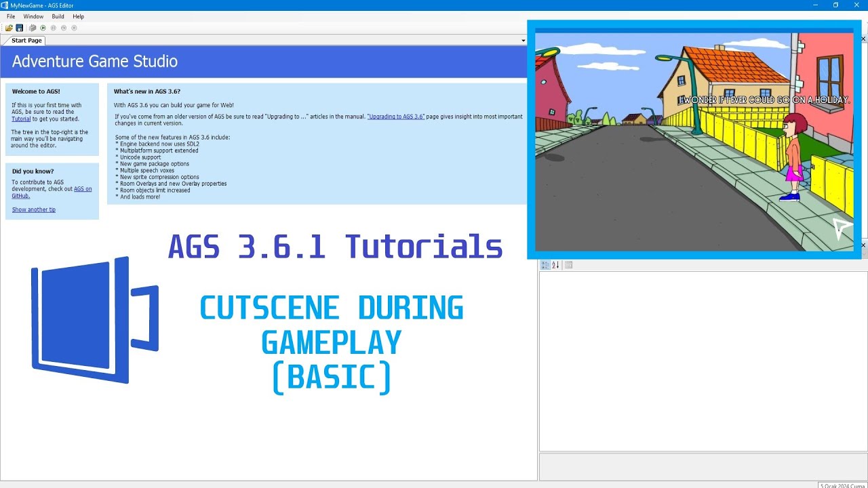Open the tab list dropdown arrow
This screenshot has height=488, width=868.
[523, 41]
